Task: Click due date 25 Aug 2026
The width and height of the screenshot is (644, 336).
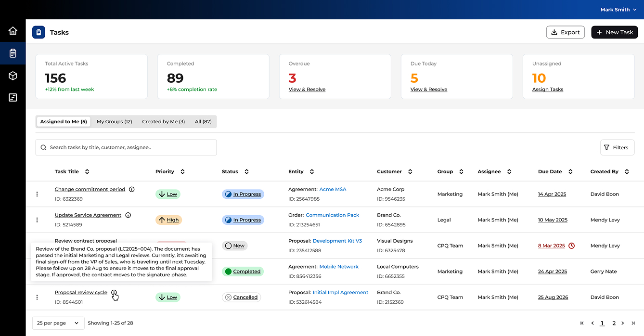Action: [x=553, y=297]
